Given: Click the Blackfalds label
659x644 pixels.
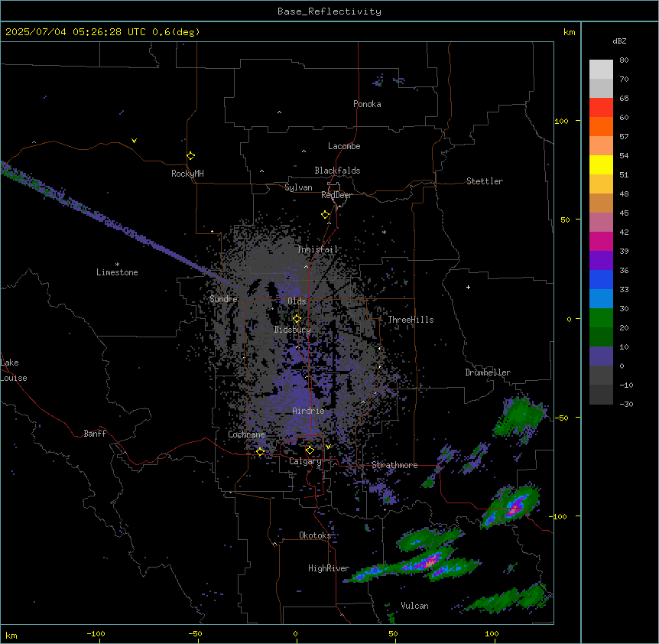Looking at the screenshot, I should 337,171.
